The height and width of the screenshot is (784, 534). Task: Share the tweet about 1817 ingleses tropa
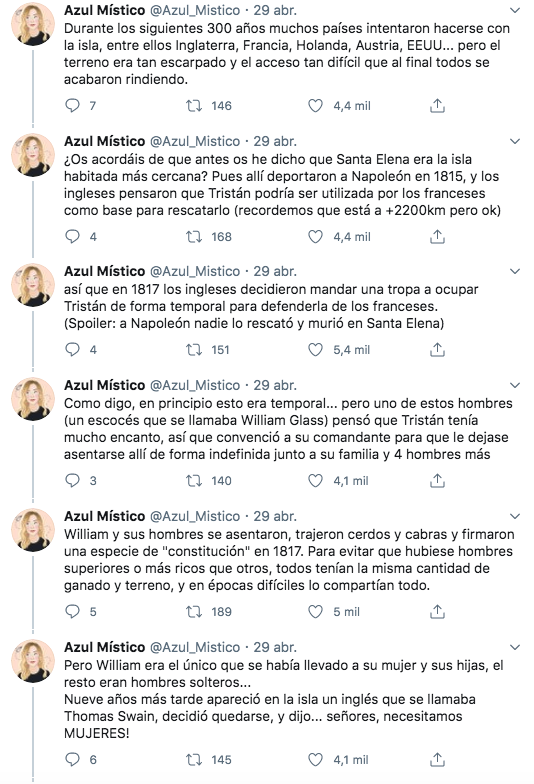coord(437,350)
